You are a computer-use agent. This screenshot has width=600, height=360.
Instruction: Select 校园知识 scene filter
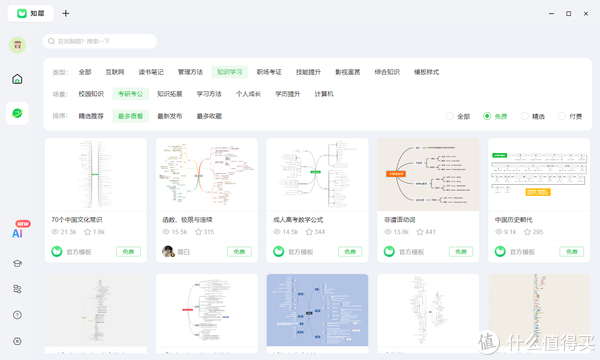(x=91, y=94)
